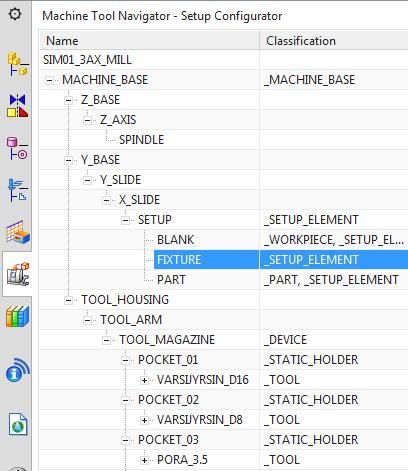Select the Machine Tool Navigator tab icon
408x471 pixels.
pyautogui.click(x=18, y=274)
